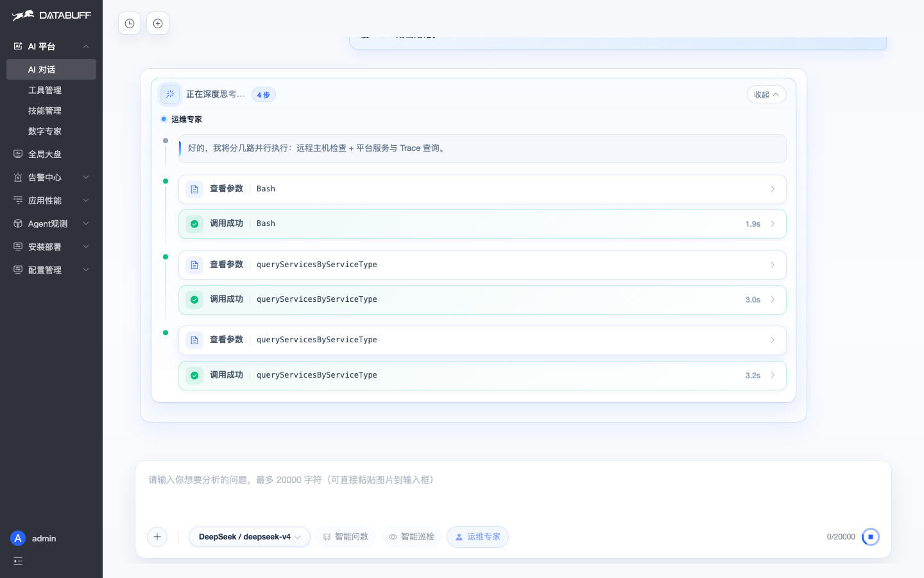This screenshot has height=578, width=924.
Task: Open conversation history clock icon
Action: [x=130, y=24]
